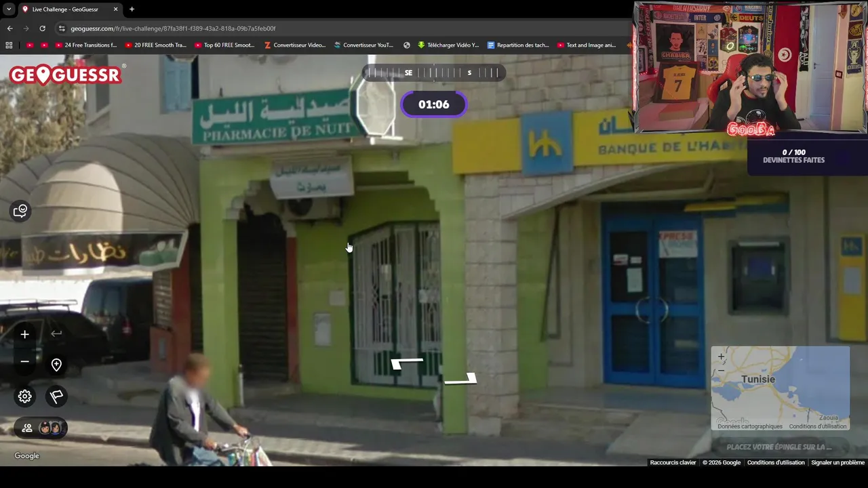
Task: Go back in browser history
Action: click(9, 28)
